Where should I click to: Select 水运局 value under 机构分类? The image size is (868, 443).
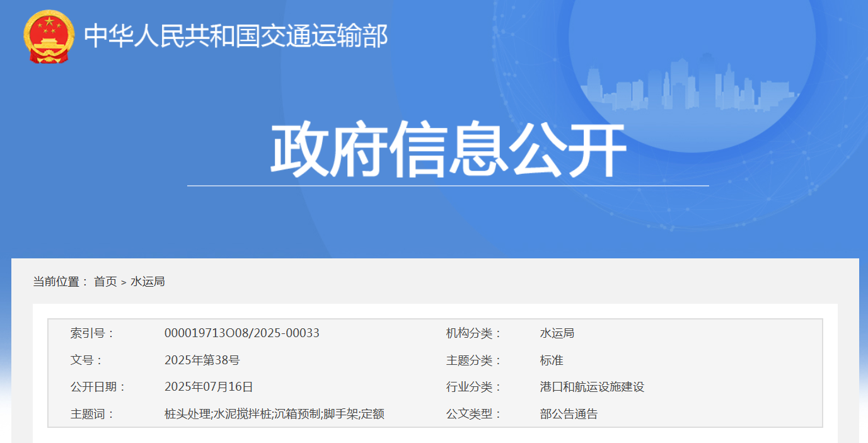pyautogui.click(x=557, y=333)
